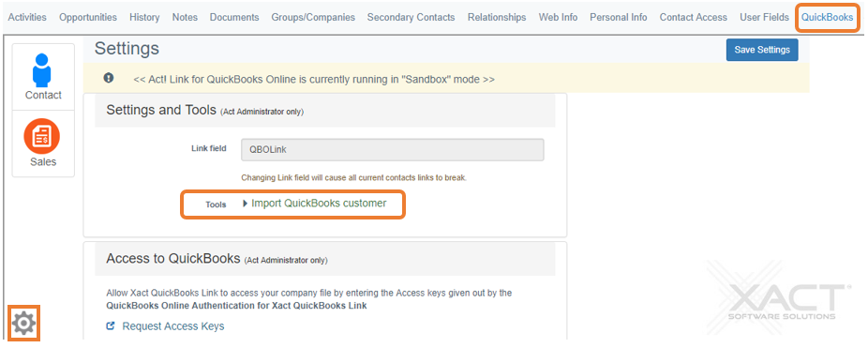Open the Personal Info tab
The height and width of the screenshot is (348, 868).
(619, 17)
